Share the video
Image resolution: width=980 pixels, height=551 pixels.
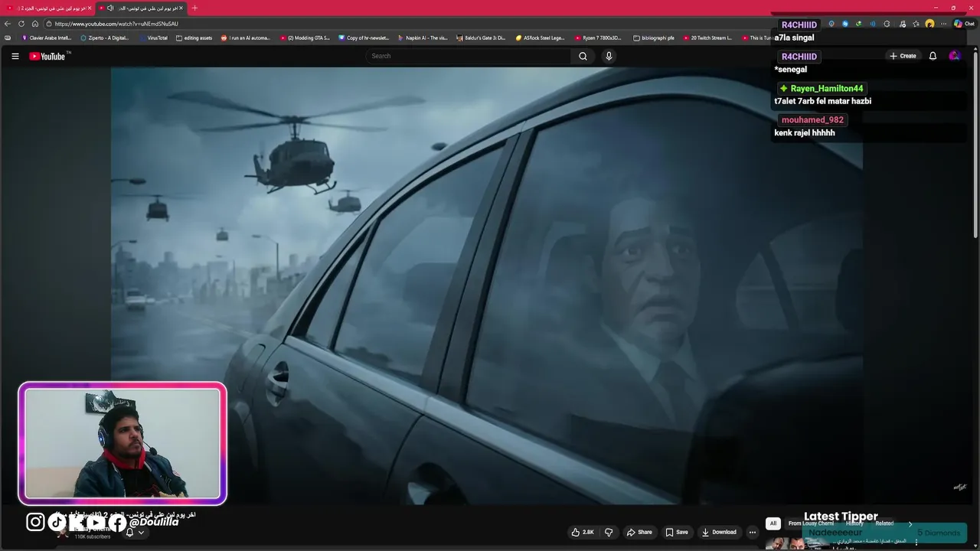point(639,532)
